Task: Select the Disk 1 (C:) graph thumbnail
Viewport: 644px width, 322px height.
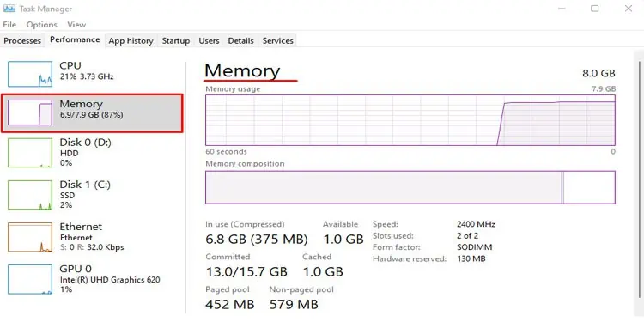Action: [x=30, y=195]
